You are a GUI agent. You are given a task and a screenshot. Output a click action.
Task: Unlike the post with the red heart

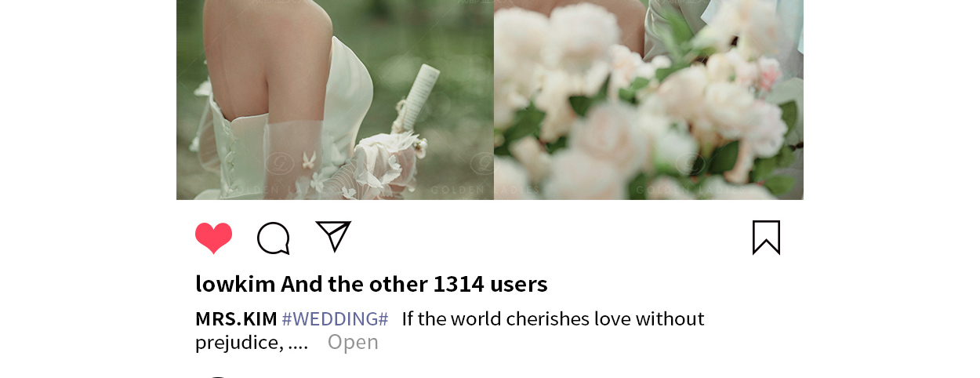(213, 238)
